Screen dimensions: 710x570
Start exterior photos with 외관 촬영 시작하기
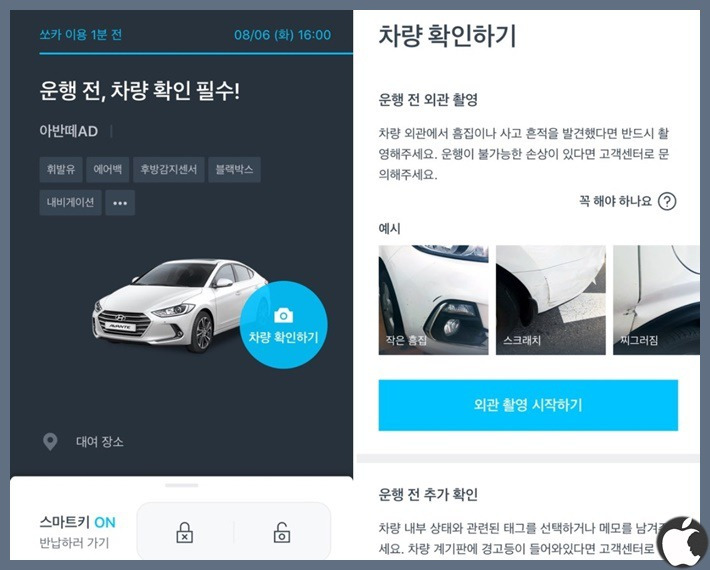coord(528,405)
